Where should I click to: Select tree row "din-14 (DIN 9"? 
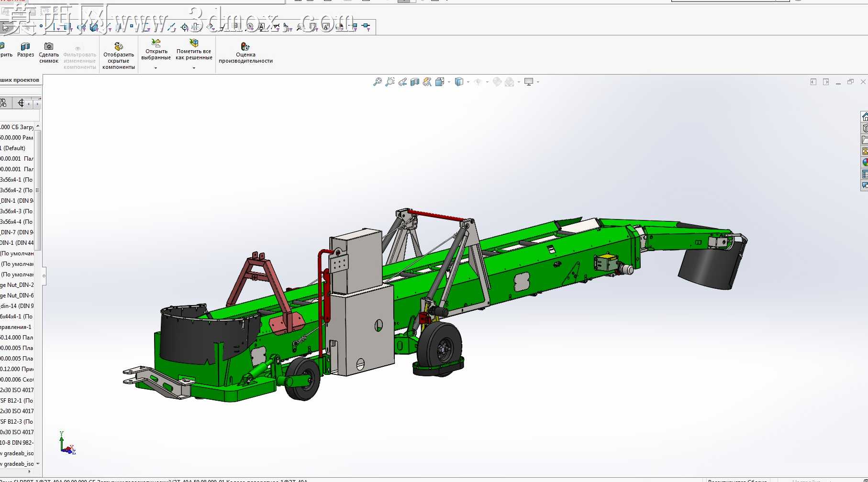[17, 306]
